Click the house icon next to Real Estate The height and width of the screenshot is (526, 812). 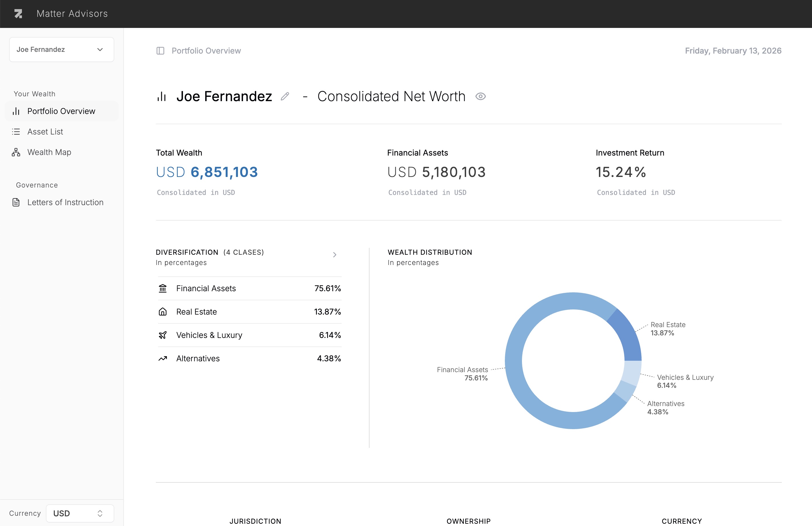[x=163, y=311]
